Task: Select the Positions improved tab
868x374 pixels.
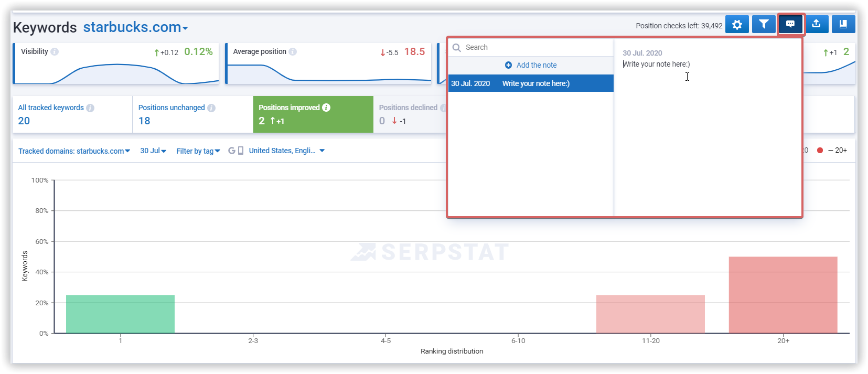Action: click(313, 114)
